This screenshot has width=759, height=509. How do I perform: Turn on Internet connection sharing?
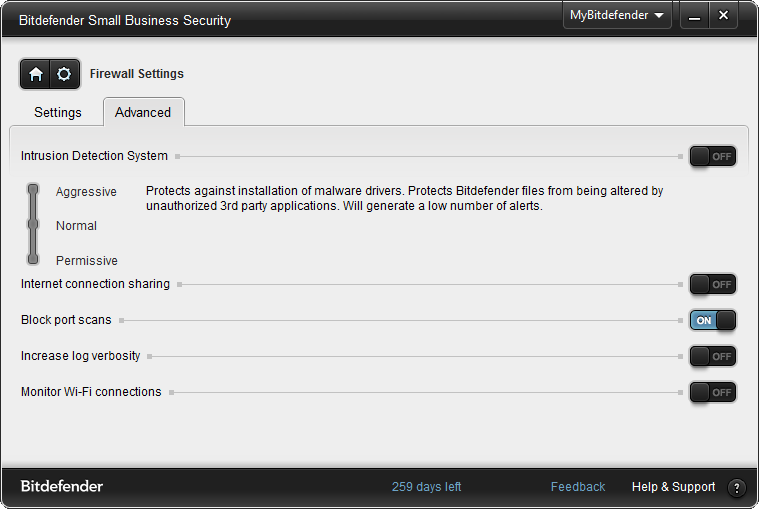point(712,284)
